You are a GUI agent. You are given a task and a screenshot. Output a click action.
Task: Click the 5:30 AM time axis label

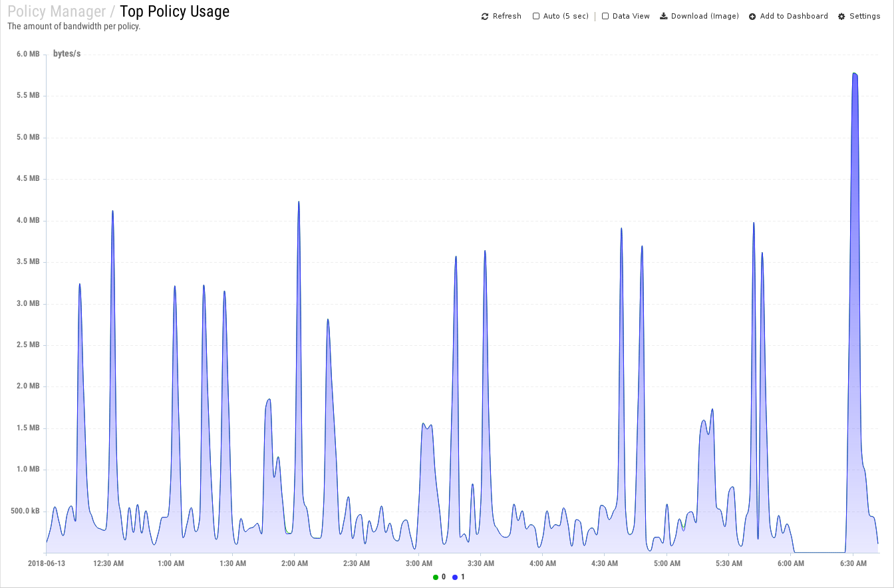tap(729, 563)
